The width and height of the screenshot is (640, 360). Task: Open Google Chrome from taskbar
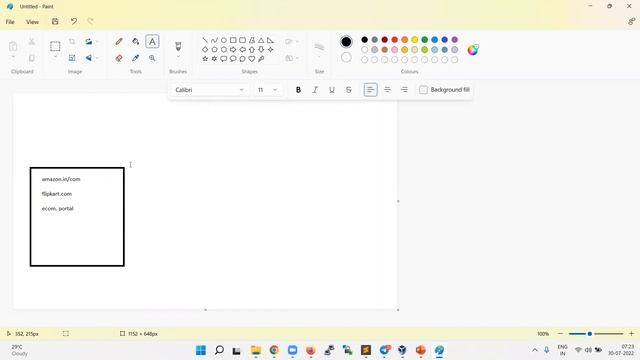(274, 350)
